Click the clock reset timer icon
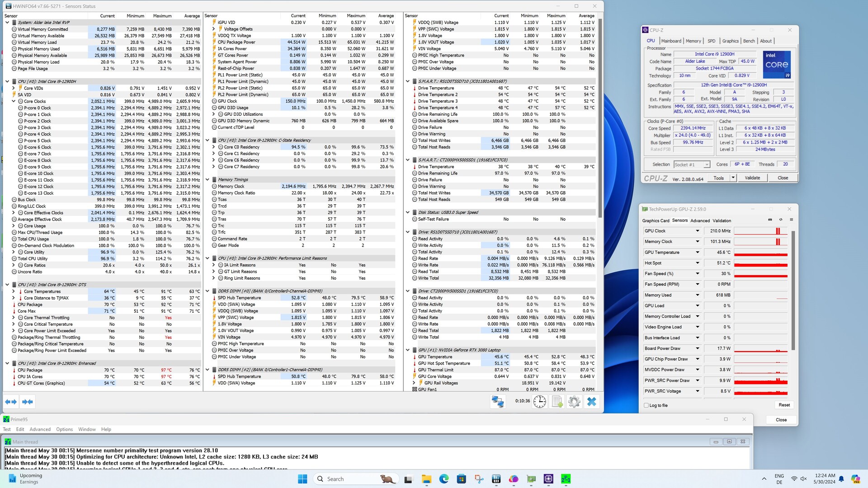 click(x=539, y=402)
